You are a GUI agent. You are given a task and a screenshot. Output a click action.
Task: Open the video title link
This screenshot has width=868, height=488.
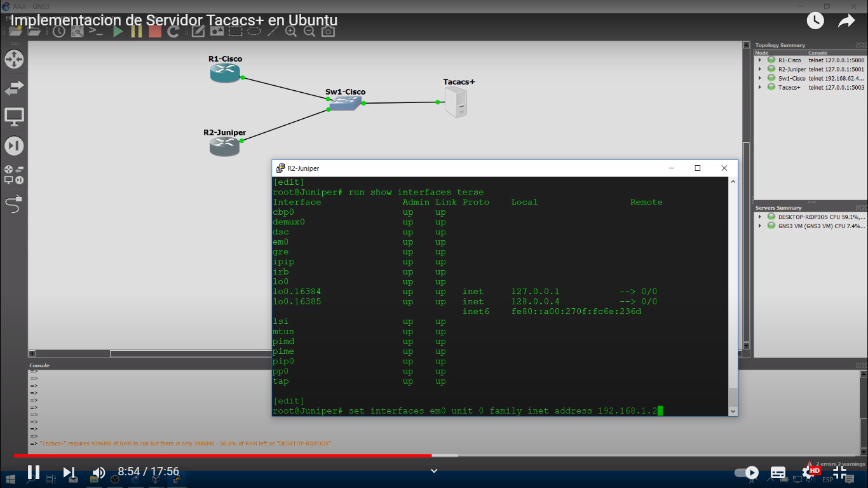tap(173, 20)
